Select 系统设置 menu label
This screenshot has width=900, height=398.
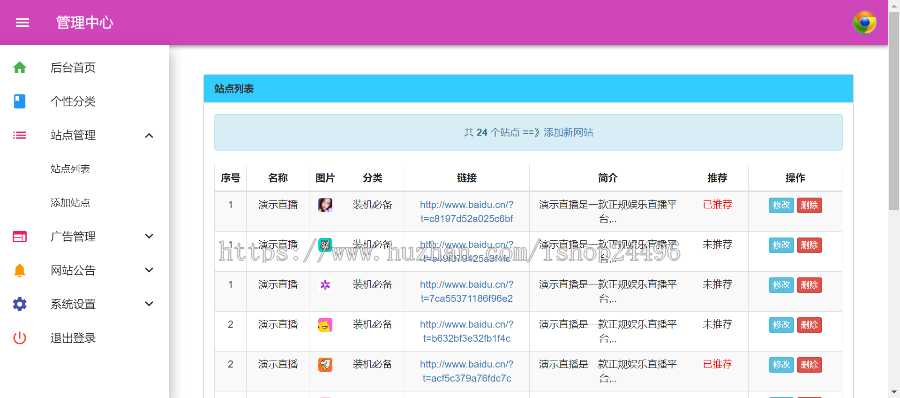click(73, 304)
